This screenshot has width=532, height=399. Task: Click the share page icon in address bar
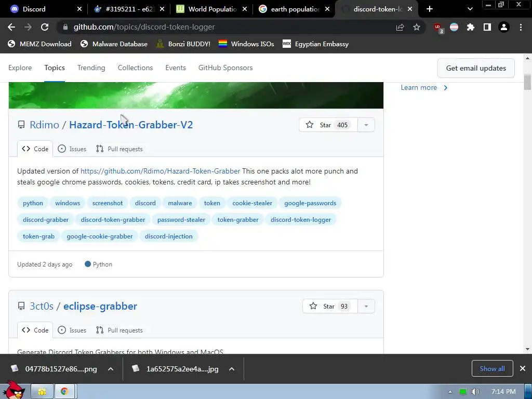click(400, 27)
